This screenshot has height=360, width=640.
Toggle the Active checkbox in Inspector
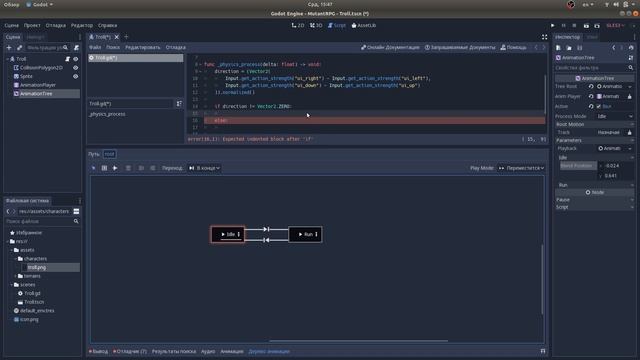[x=599, y=107]
